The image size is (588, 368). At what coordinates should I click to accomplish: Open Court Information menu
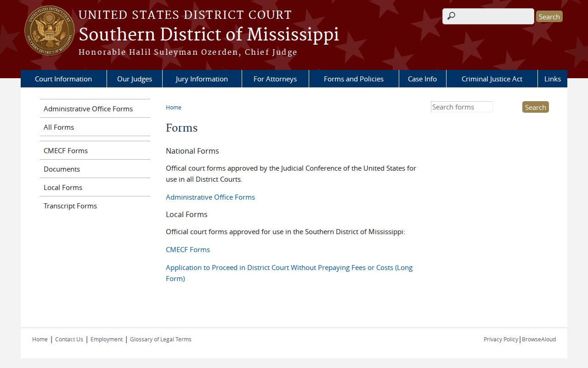pyautogui.click(x=63, y=79)
